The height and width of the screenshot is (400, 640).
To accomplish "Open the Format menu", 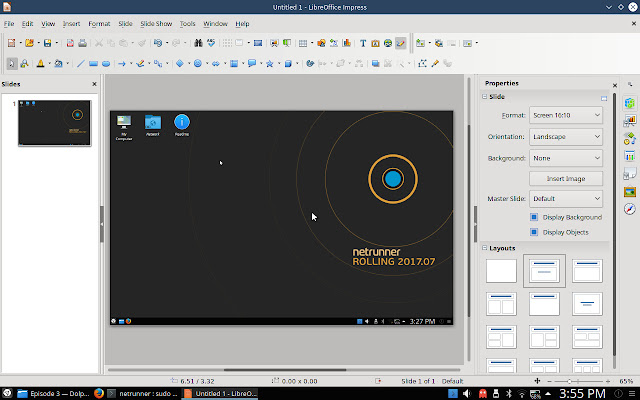I will pos(99,23).
